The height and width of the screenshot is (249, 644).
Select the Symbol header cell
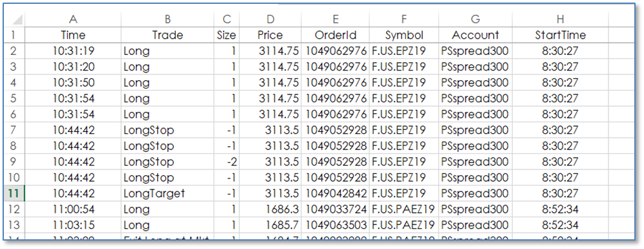[x=403, y=36]
